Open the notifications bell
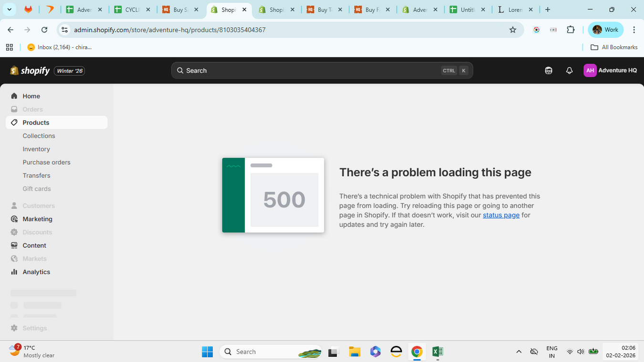Screen dimensions: 644x362 click(x=569, y=71)
